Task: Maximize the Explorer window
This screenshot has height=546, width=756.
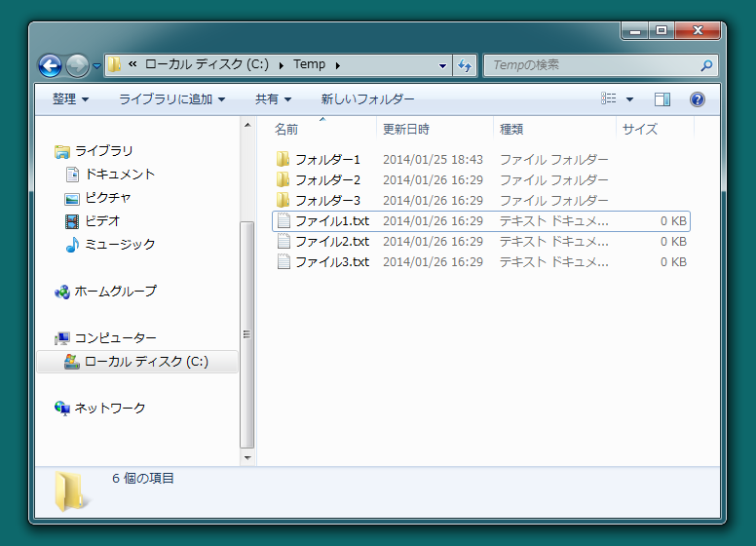Action: [661, 31]
